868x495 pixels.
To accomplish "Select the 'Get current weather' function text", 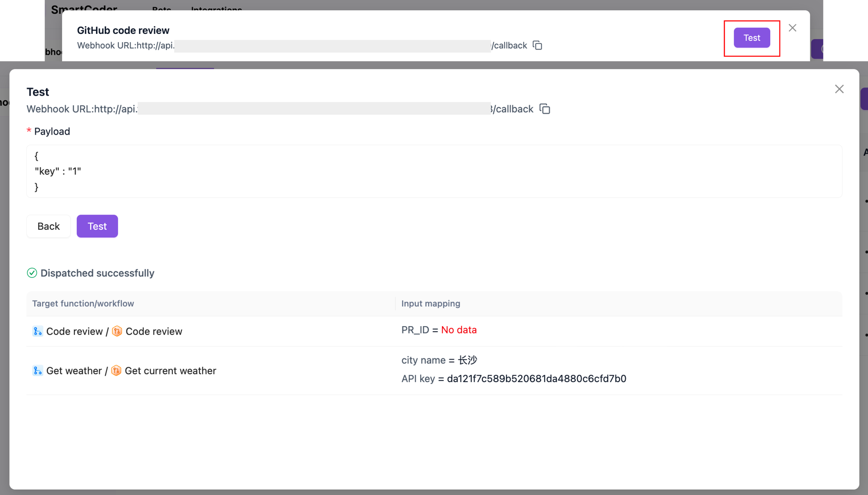I will coord(170,371).
